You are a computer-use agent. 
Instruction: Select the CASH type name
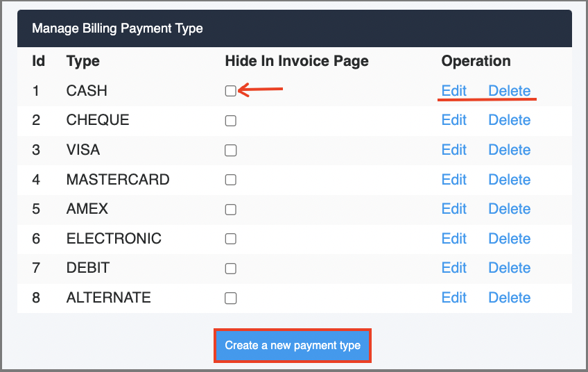click(87, 91)
